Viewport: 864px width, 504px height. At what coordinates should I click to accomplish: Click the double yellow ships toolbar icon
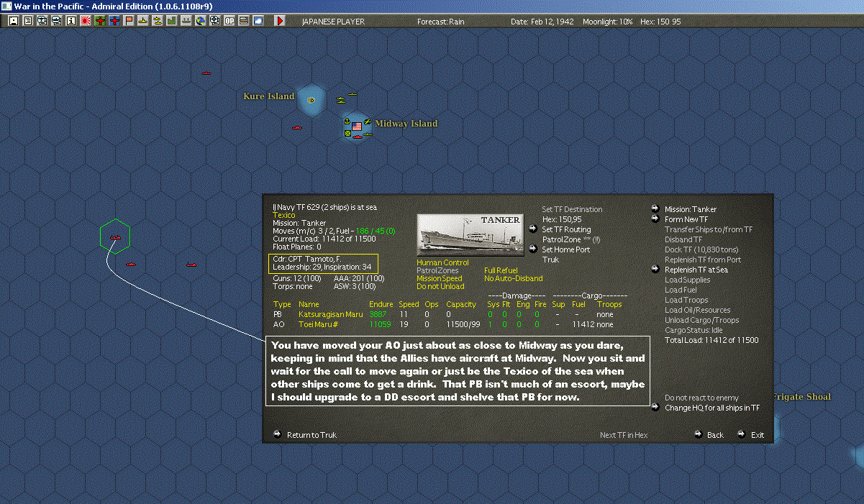click(x=158, y=21)
